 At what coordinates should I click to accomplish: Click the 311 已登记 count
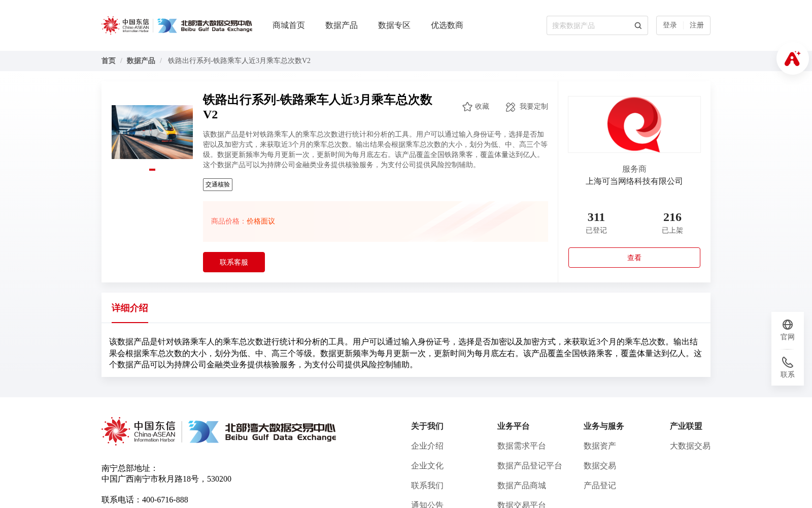click(596, 223)
